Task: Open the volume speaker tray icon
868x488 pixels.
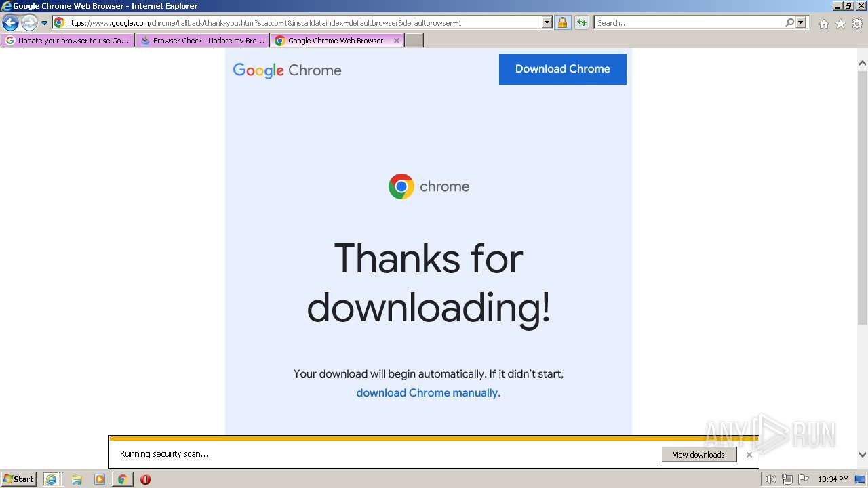Action: tap(770, 479)
